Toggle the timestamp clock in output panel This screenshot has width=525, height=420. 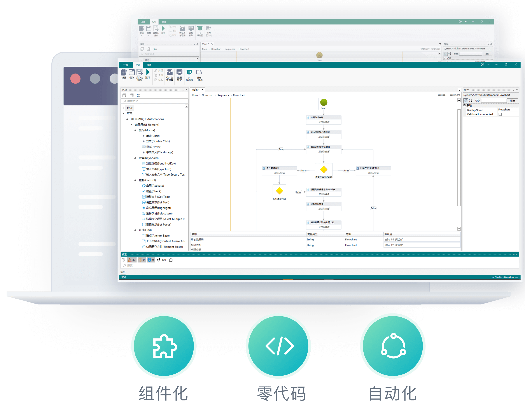pyautogui.click(x=123, y=260)
